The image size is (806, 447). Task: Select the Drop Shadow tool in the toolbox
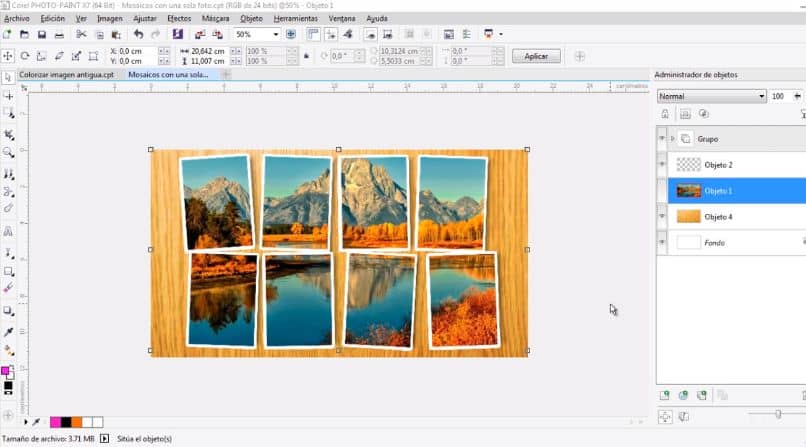point(8,311)
